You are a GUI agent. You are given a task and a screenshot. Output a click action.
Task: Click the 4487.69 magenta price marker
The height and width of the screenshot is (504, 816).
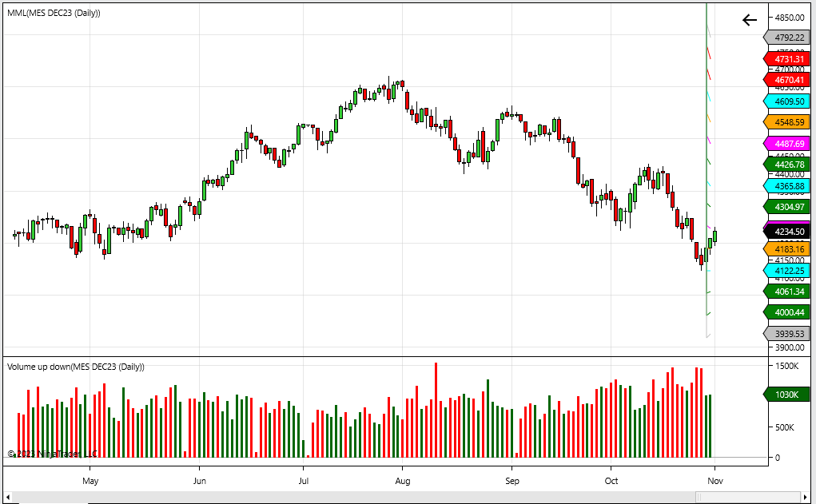[787, 144]
